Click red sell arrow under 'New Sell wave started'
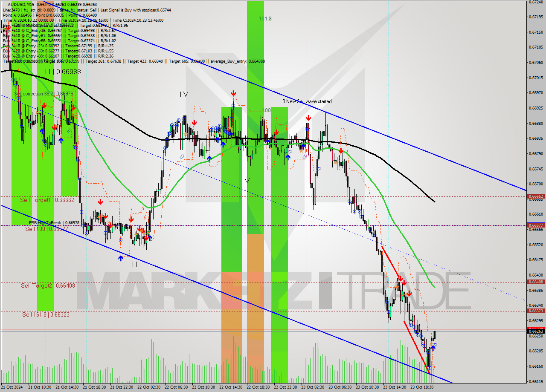Screen dimensions: 546x392 pos(308,118)
